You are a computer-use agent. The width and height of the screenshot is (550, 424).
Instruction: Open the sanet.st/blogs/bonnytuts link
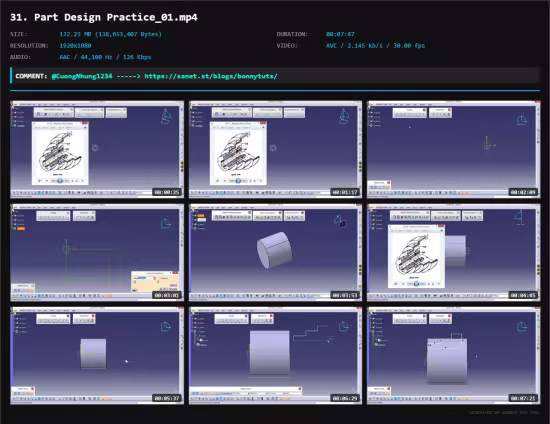(211, 76)
